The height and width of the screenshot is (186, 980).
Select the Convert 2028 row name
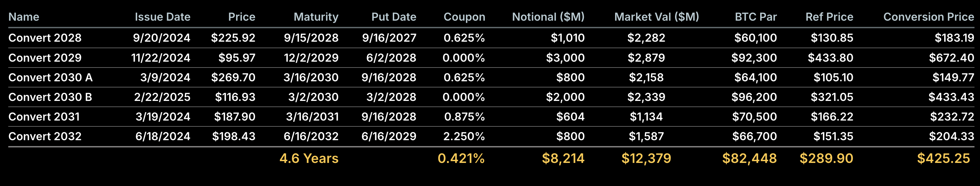tap(45, 38)
